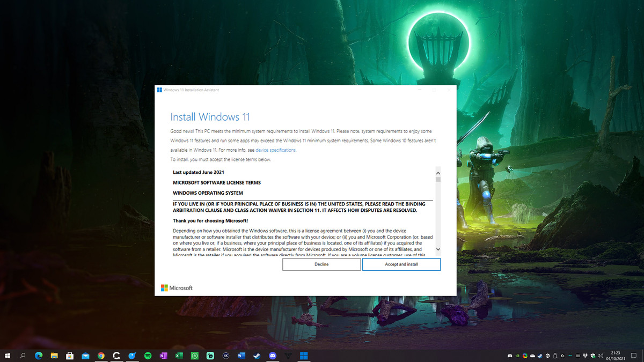Open the Start menu

(x=8, y=355)
